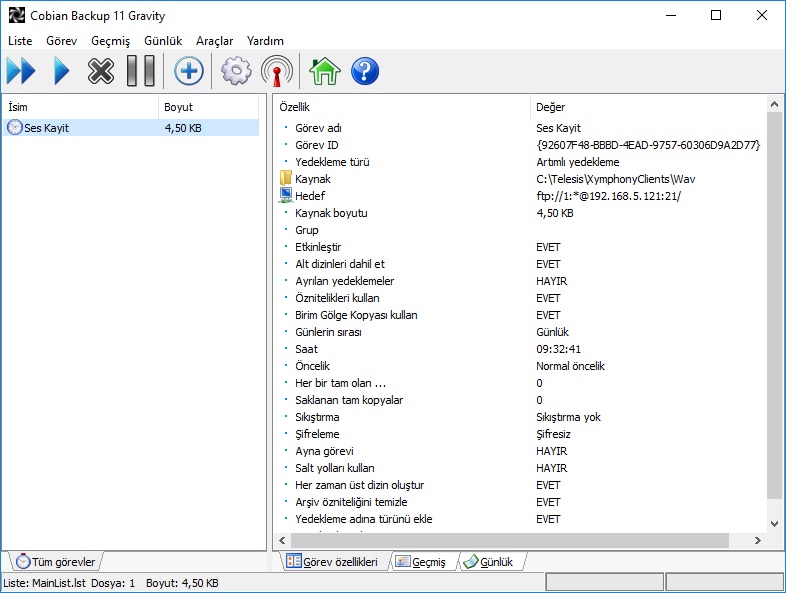Viewport: 786px width, 593px height.
Task: Open settings with the gear icon
Action: point(236,71)
